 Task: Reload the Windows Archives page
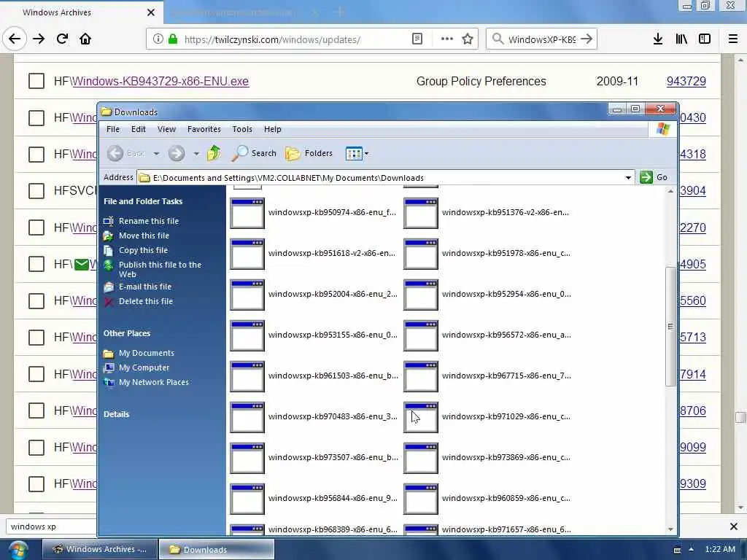pos(62,39)
